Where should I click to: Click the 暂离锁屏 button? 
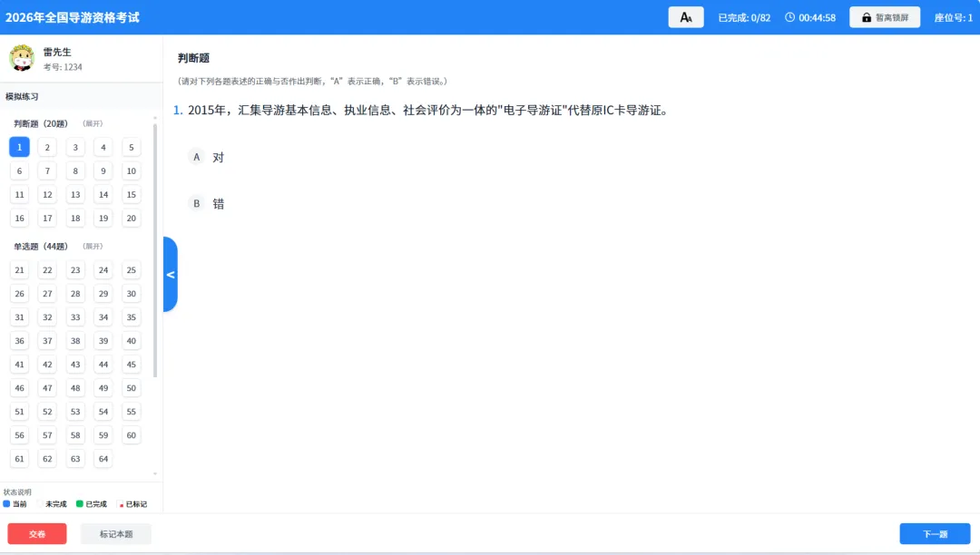click(x=885, y=17)
